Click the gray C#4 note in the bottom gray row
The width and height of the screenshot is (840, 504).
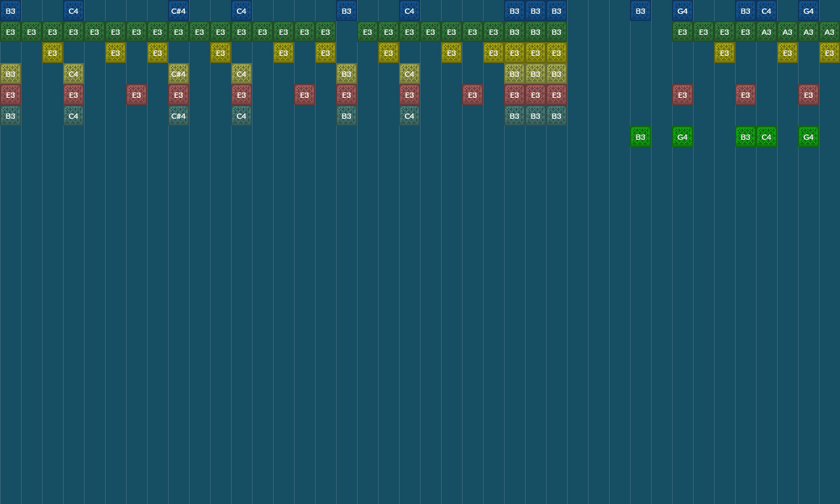(x=178, y=115)
